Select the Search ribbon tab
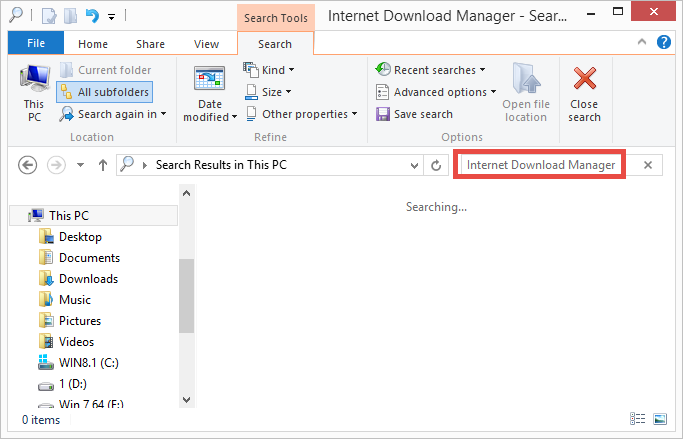 275,44
